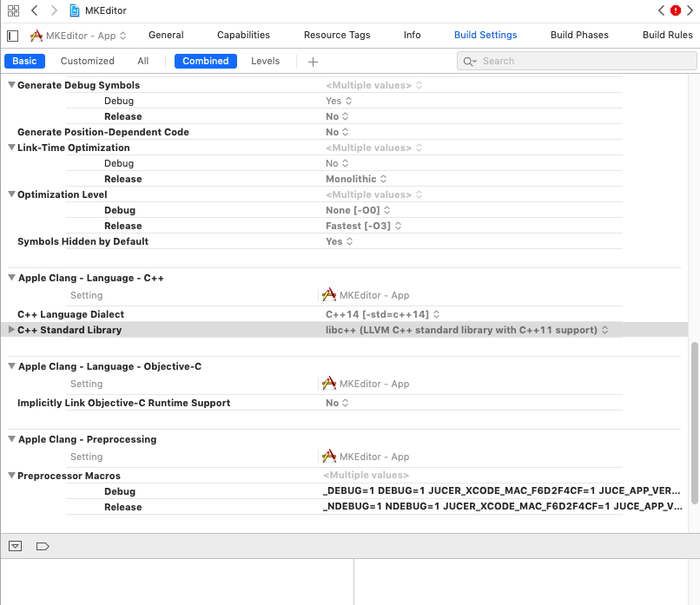Show Customized build settings

[88, 61]
